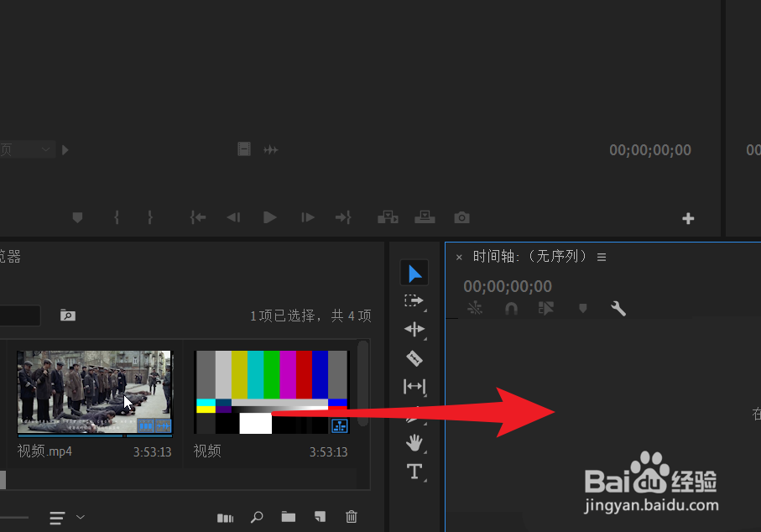Image resolution: width=761 pixels, height=532 pixels.
Task: Toggle Snap magnet in timeline
Action: (512, 309)
